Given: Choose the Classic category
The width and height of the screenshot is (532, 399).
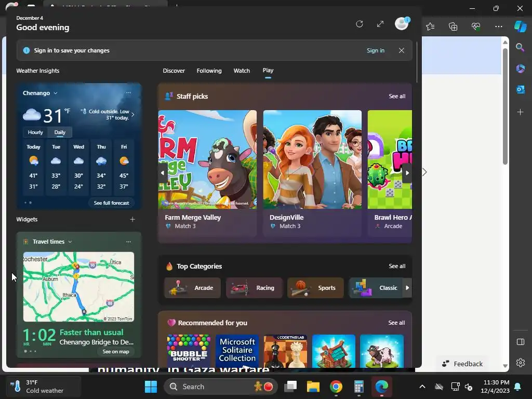Looking at the screenshot, I should pos(376,288).
